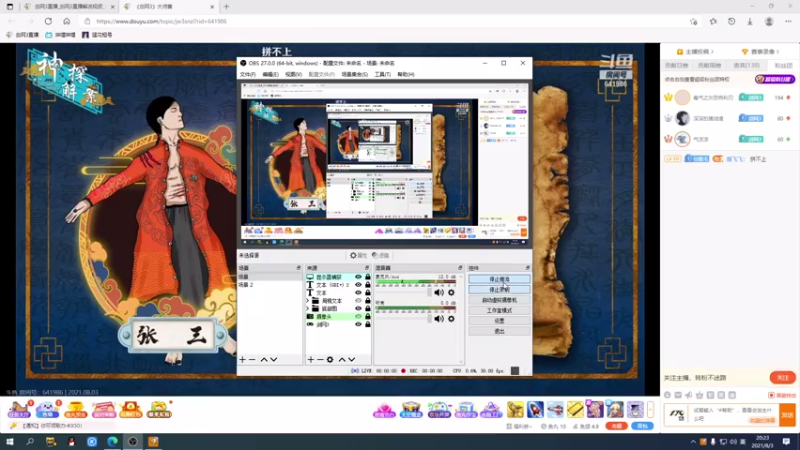Add a new source in OBS
The image size is (800, 450).
click(x=311, y=360)
